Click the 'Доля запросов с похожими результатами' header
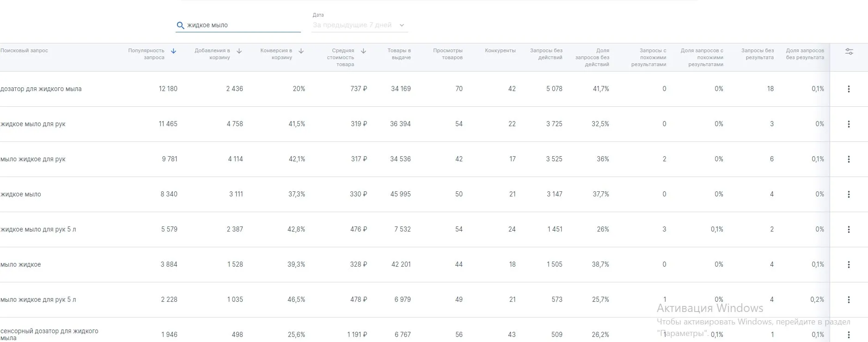 point(702,57)
